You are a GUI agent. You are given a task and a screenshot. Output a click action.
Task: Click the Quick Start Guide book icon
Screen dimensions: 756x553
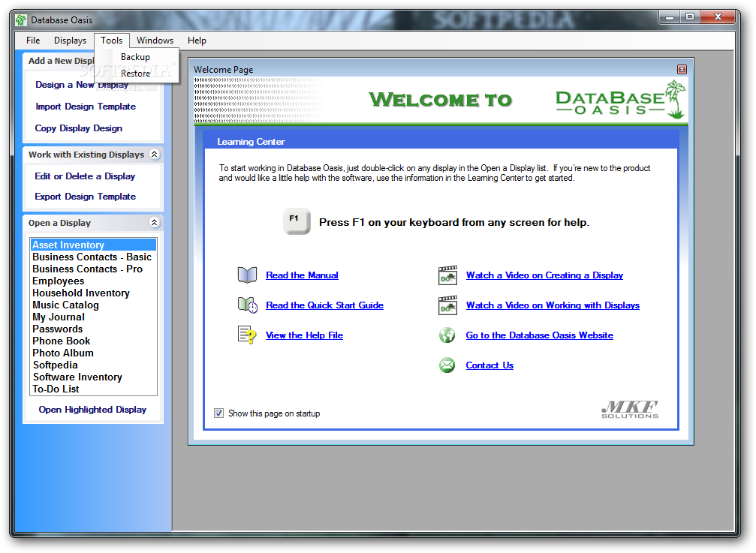pos(248,305)
